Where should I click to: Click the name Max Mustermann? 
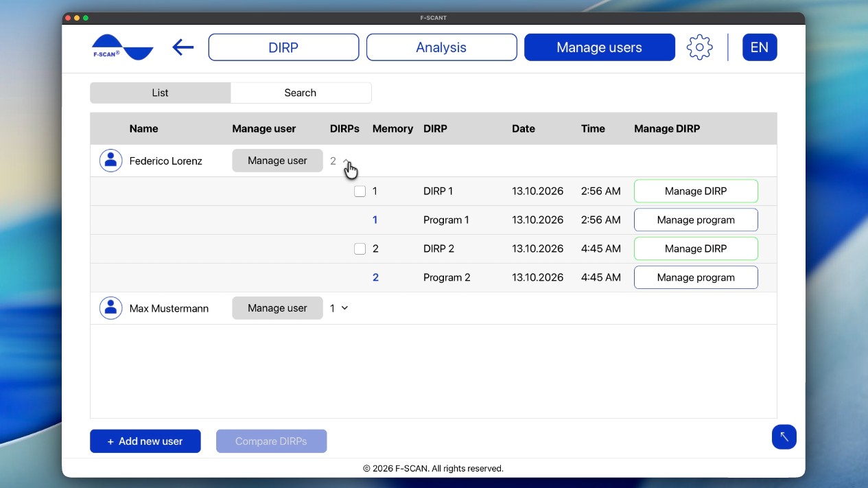point(169,309)
